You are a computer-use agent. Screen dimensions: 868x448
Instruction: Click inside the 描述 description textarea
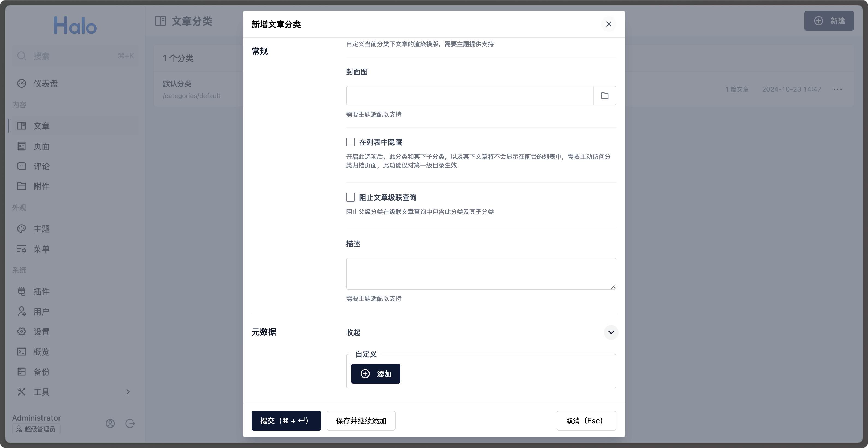click(x=481, y=273)
